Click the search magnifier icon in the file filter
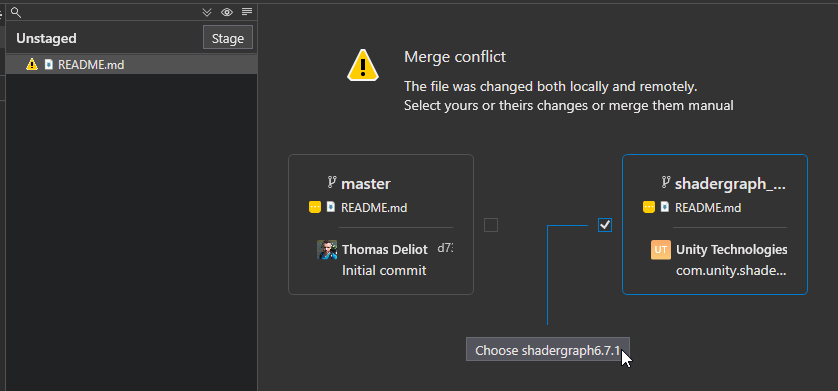This screenshot has height=391, width=838. tap(16, 12)
